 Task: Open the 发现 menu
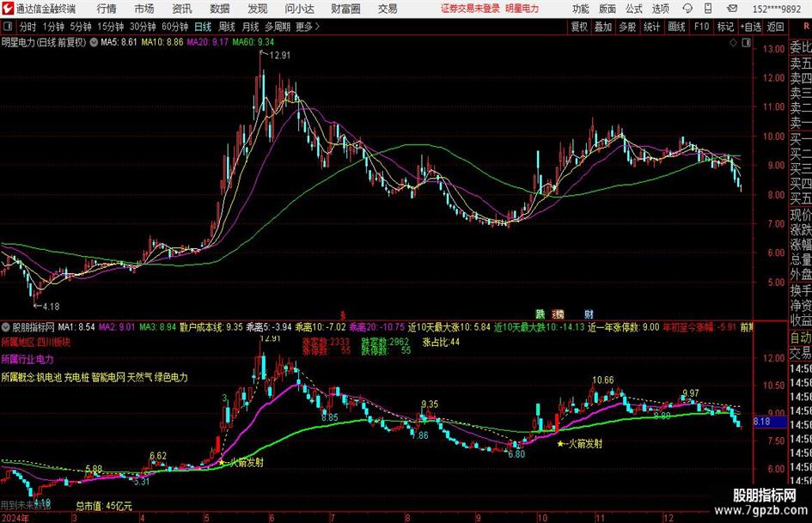pyautogui.click(x=258, y=9)
